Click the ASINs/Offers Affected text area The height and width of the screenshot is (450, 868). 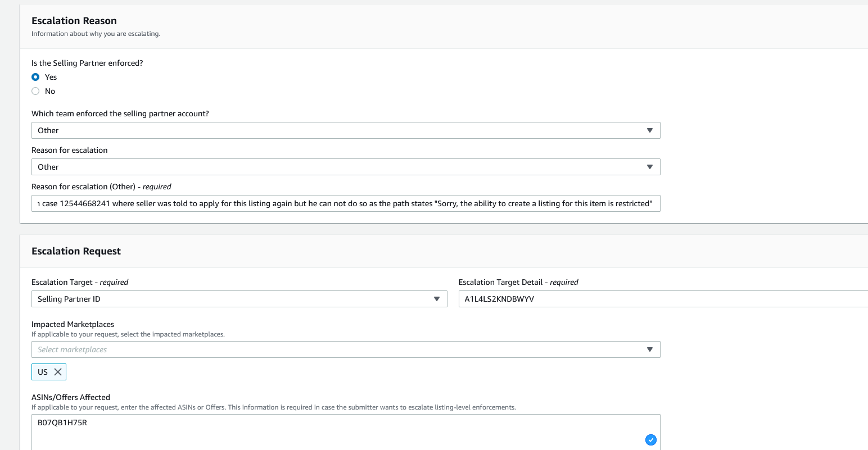point(346,432)
